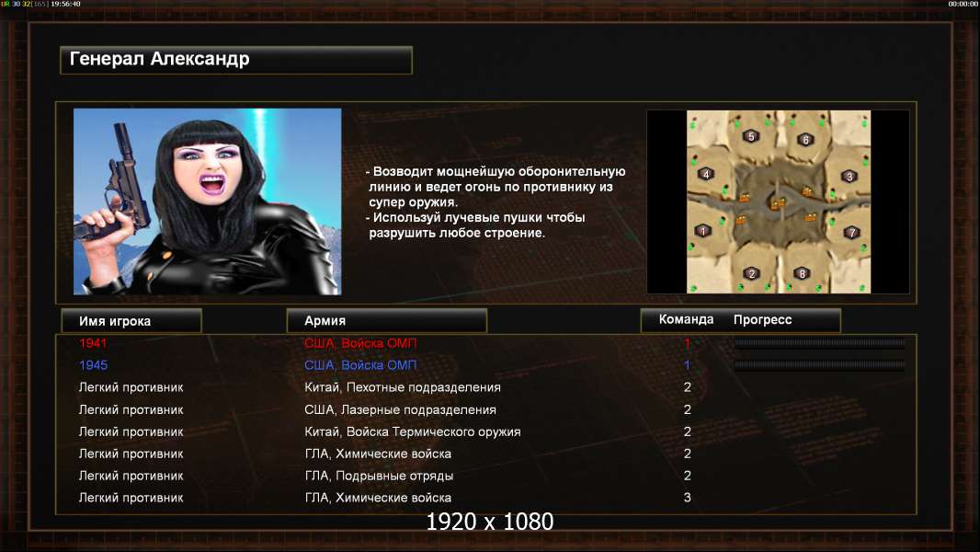Click the Генерал Александр title box
The height and width of the screenshot is (552, 980).
point(236,60)
